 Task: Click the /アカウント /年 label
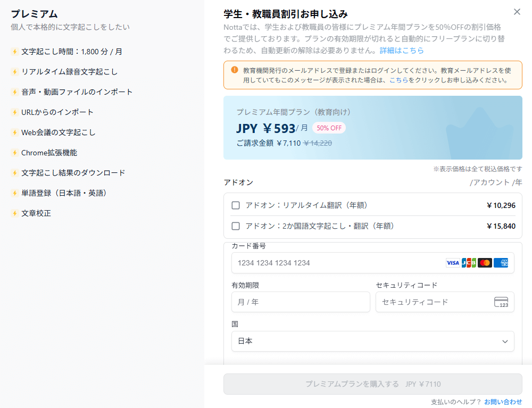[496, 182]
